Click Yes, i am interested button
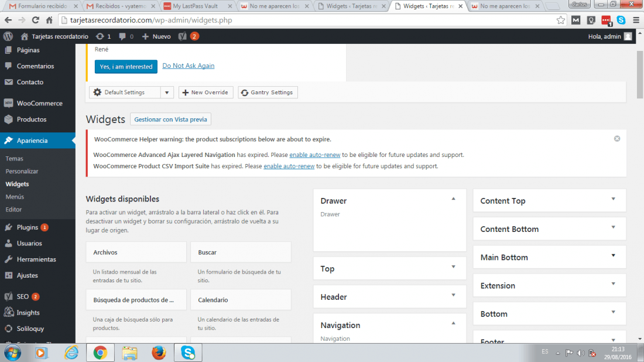The height and width of the screenshot is (362, 644). point(126,67)
